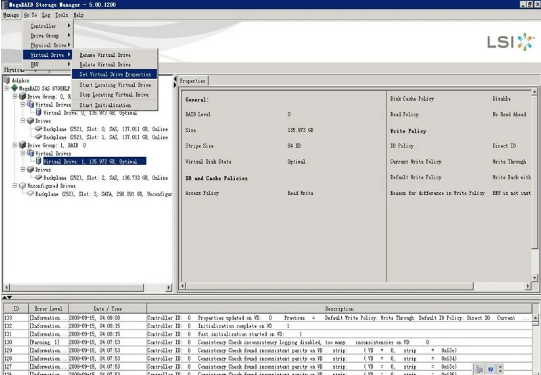Collapse Drives node under Drive Group 0
This screenshot has width=541, height=375.
23,121
